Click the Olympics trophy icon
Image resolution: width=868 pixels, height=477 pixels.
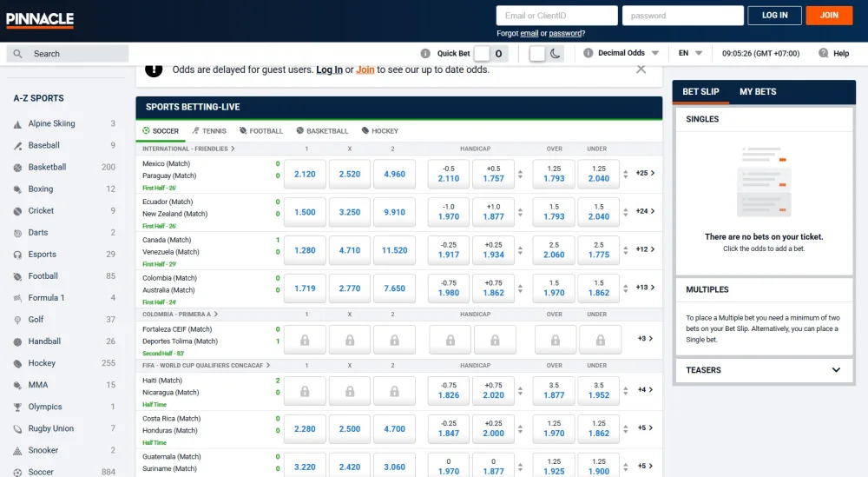coord(17,407)
